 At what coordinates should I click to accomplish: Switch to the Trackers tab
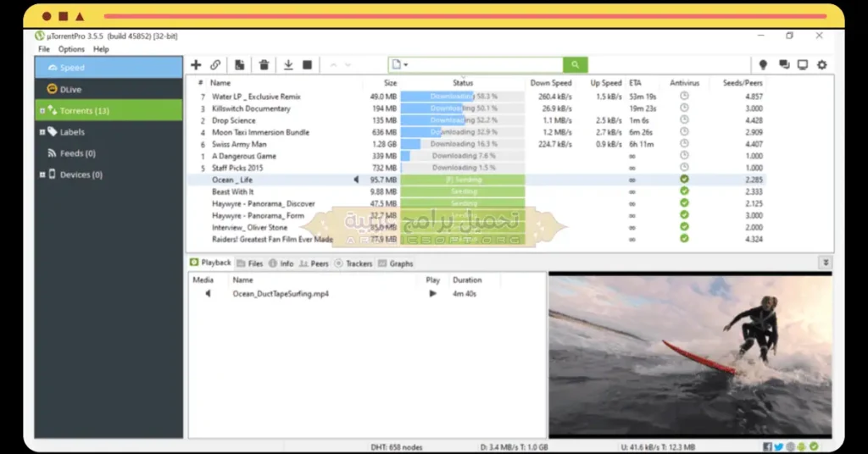[353, 263]
